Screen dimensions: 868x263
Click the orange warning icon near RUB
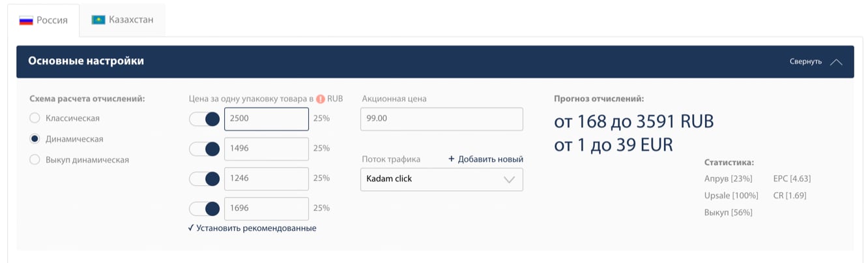[x=321, y=99]
